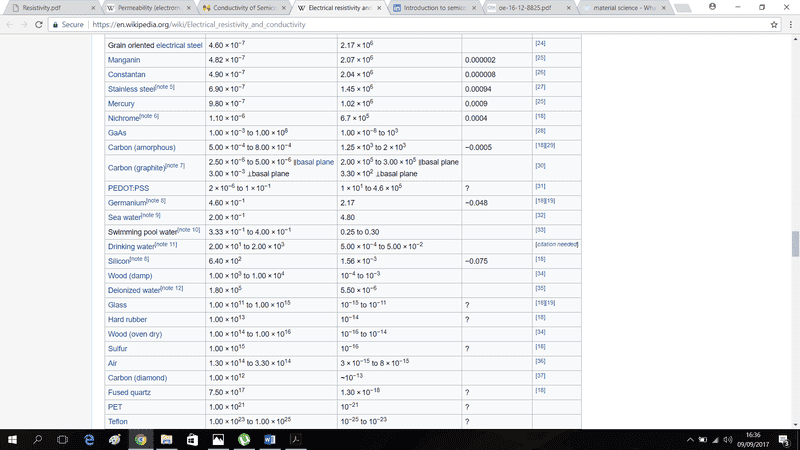Open File Explorer from the taskbar
Screen dimensions: 800x450
pos(165,439)
